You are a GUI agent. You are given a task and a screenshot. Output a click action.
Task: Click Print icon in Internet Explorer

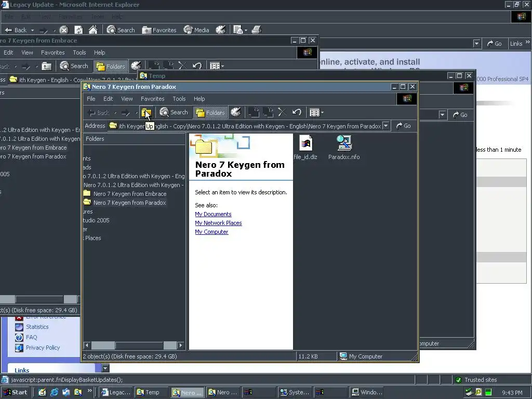(x=257, y=30)
